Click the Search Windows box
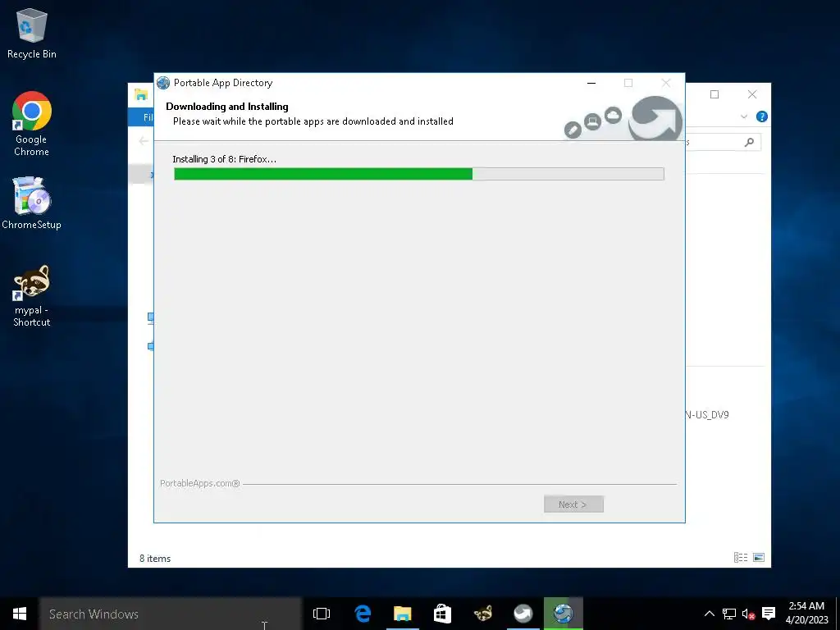 pyautogui.click(x=171, y=614)
